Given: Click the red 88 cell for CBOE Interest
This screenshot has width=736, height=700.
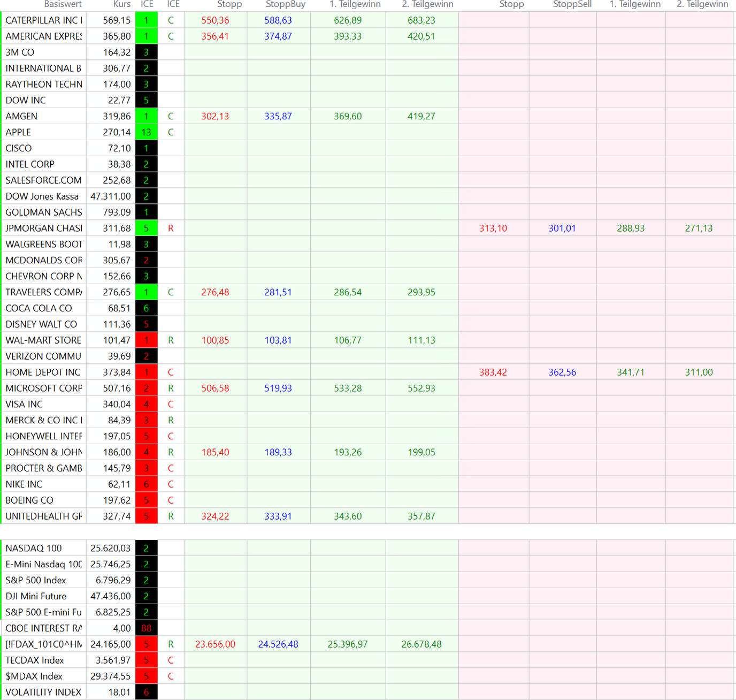Looking at the screenshot, I should (x=146, y=628).
